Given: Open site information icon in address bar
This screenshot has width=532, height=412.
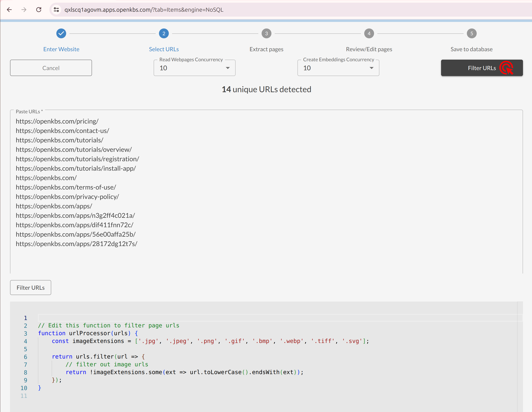Looking at the screenshot, I should click(56, 10).
